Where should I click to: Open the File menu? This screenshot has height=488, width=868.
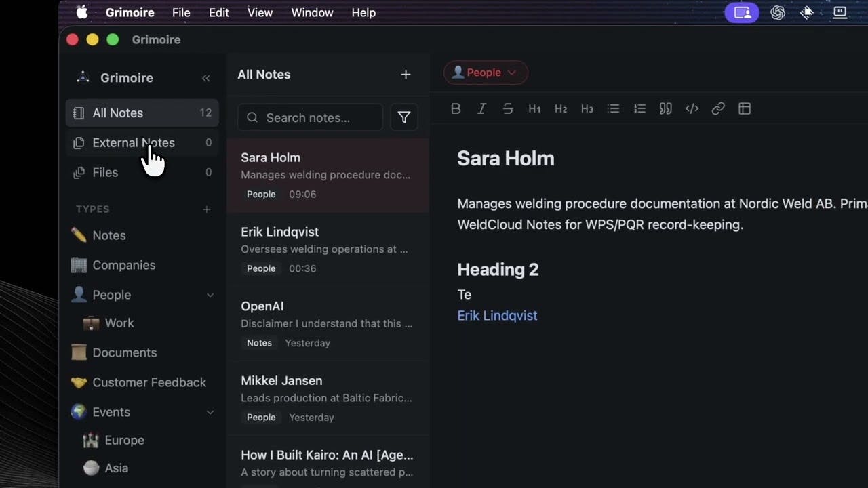(181, 12)
